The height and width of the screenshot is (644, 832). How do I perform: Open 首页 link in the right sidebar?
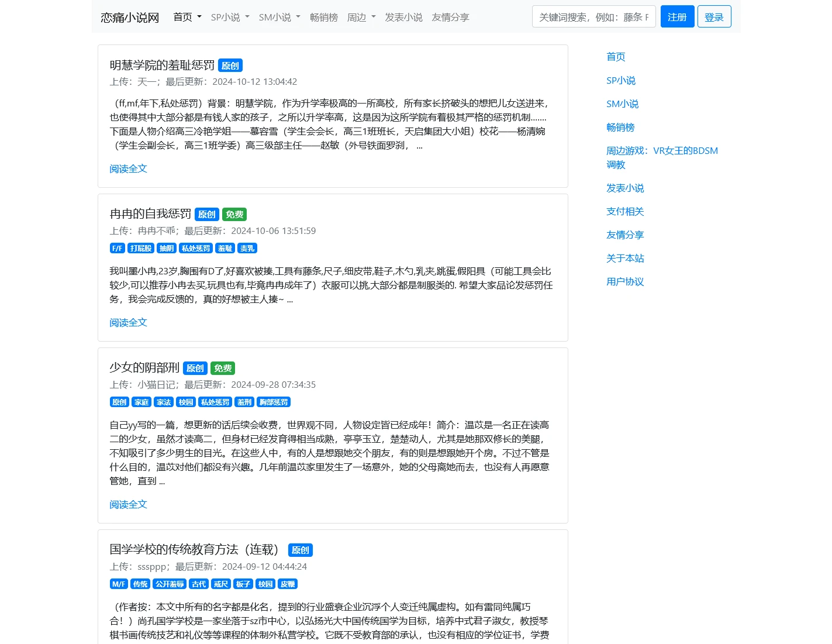pyautogui.click(x=616, y=57)
